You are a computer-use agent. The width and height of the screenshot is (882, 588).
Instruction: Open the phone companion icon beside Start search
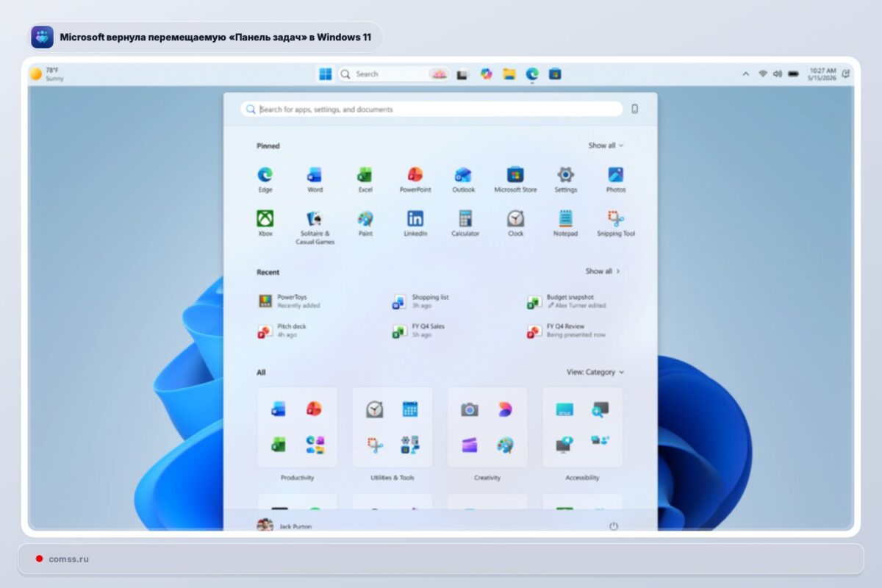coord(634,109)
